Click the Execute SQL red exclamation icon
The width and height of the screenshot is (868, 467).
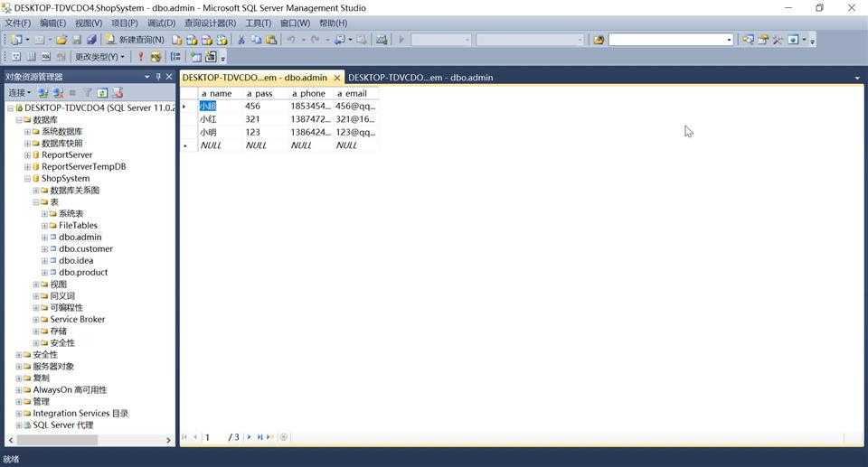point(141,56)
